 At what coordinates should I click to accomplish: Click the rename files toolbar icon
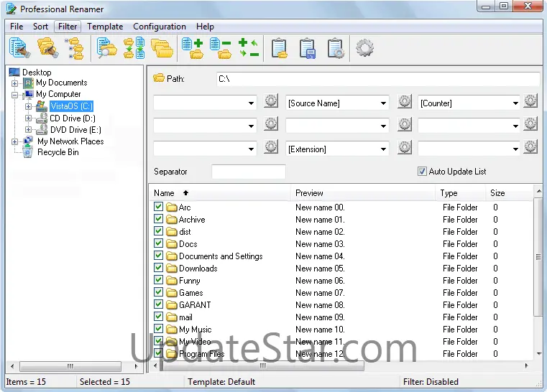(x=20, y=47)
